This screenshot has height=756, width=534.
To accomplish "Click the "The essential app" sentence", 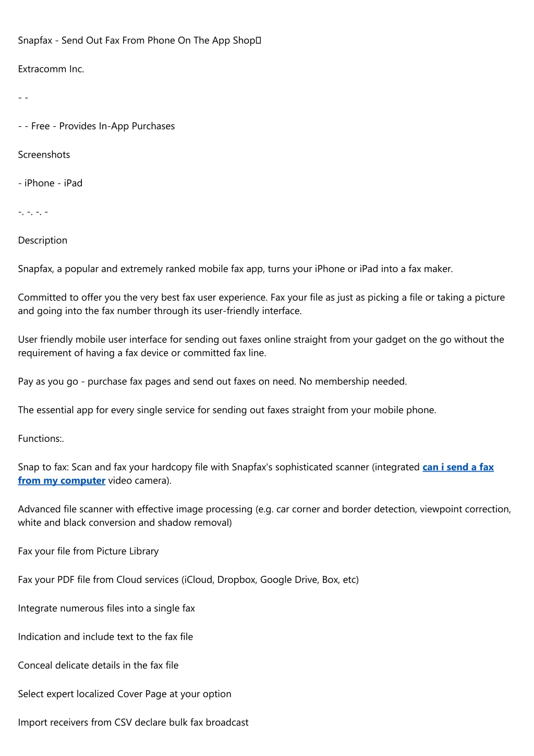I will tap(227, 410).
